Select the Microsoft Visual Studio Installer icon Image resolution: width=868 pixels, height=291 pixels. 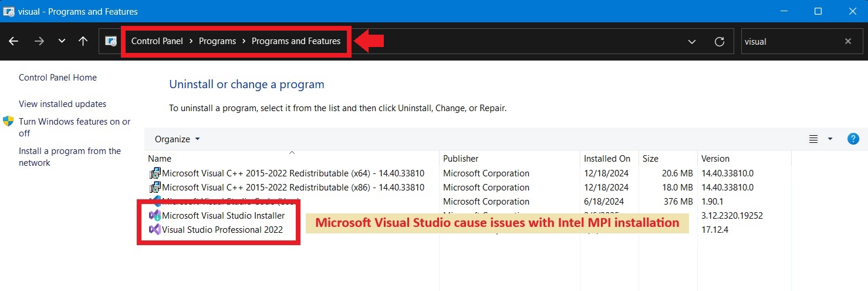(155, 216)
